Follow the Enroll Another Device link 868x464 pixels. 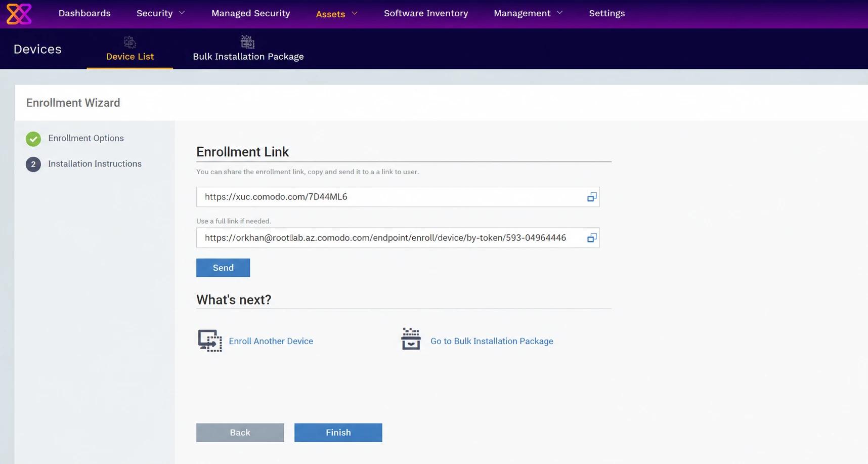click(x=271, y=341)
